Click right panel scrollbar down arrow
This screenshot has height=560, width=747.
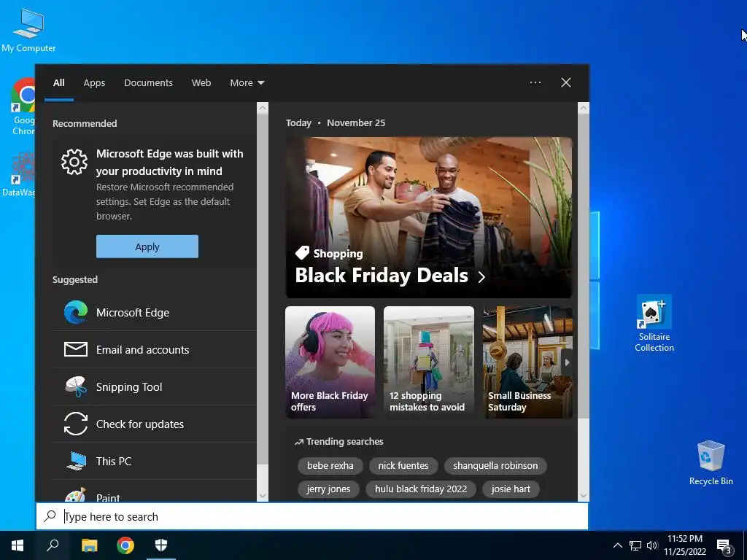[x=584, y=496]
